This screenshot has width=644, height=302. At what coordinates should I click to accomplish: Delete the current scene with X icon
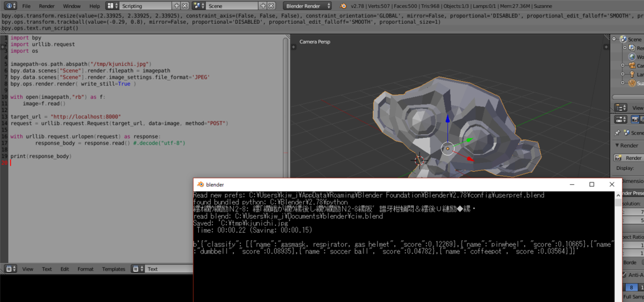pos(271,6)
